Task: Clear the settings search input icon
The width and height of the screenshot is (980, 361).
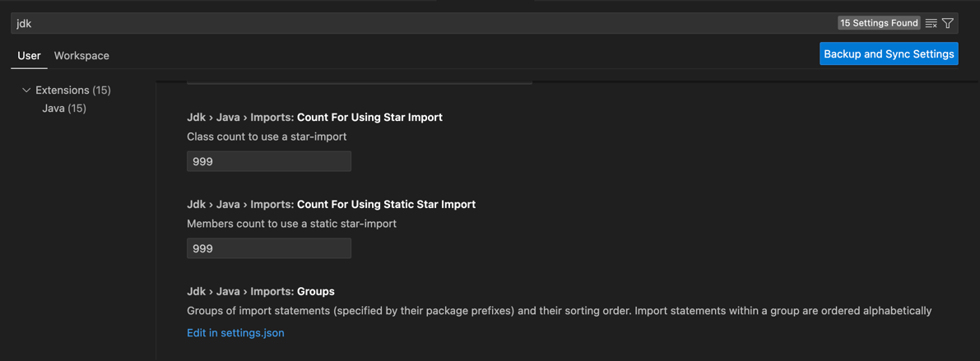Action: tap(931, 24)
